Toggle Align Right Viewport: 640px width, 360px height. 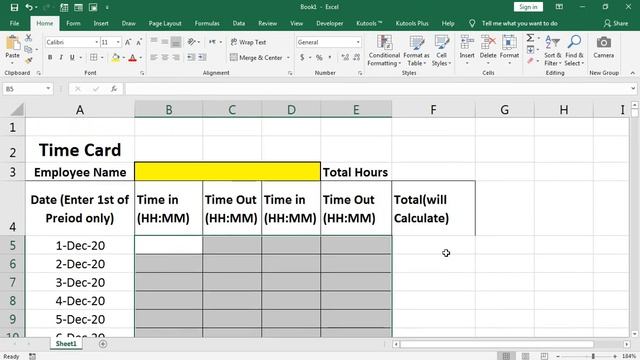tap(176, 58)
